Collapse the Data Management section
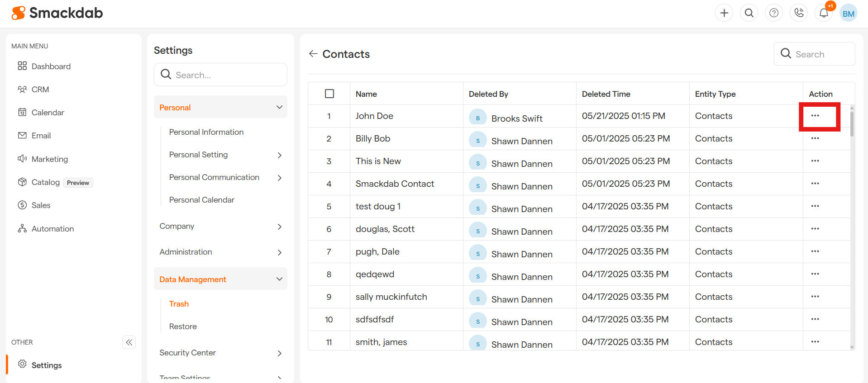868x383 pixels. tap(279, 279)
